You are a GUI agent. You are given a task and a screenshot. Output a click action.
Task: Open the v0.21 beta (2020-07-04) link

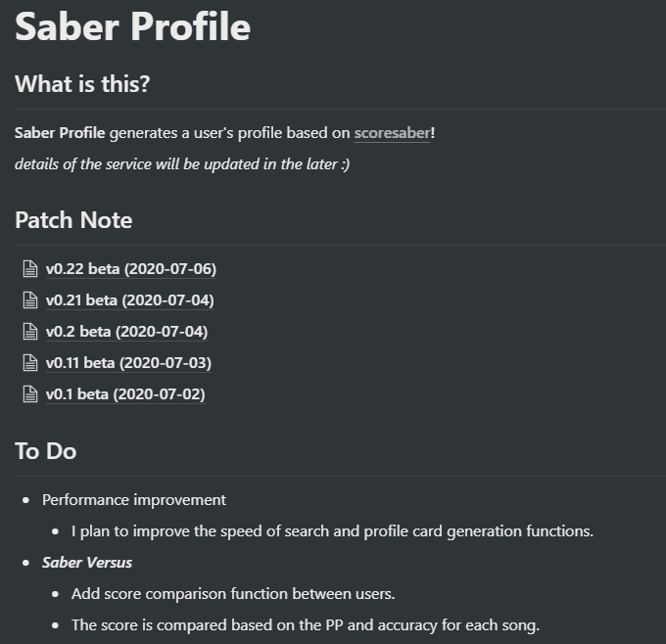point(129,300)
